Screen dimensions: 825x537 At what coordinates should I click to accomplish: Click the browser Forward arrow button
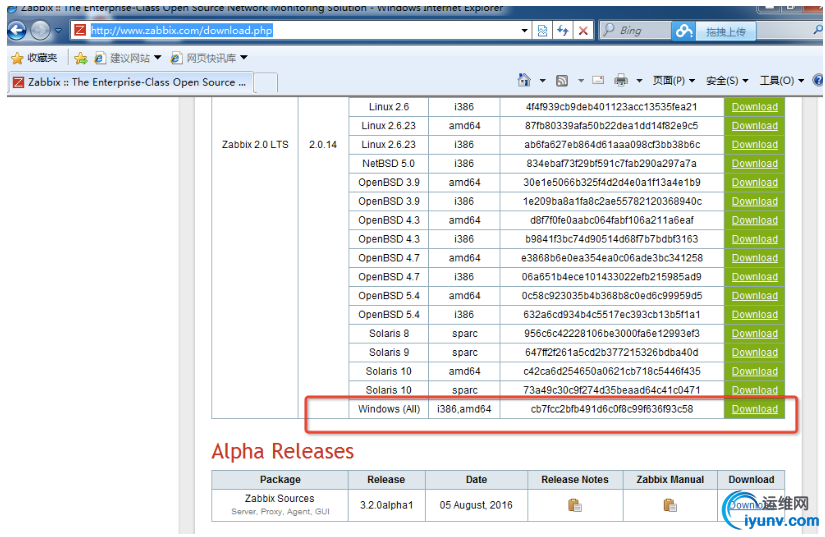pos(41,31)
